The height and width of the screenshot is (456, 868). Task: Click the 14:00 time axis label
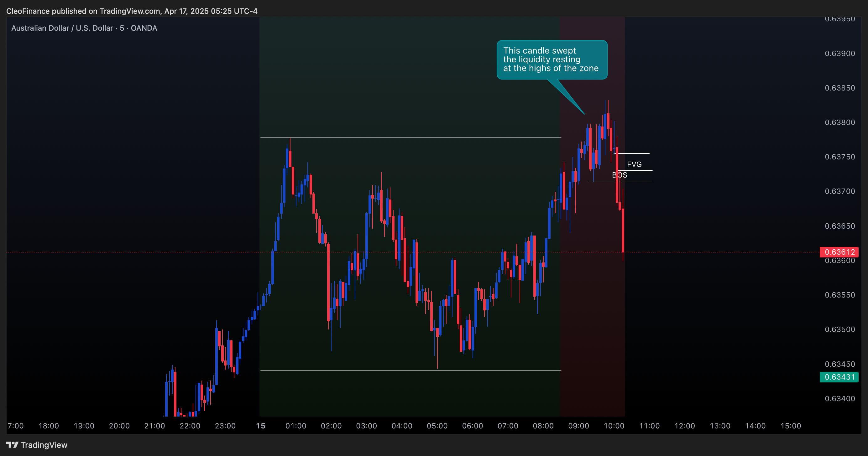pos(756,426)
